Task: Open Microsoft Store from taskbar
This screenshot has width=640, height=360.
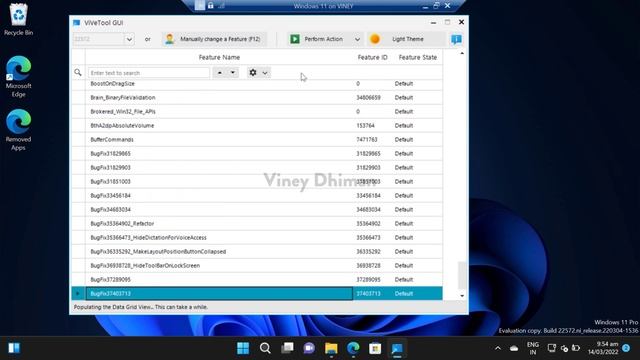Action: pos(375,348)
